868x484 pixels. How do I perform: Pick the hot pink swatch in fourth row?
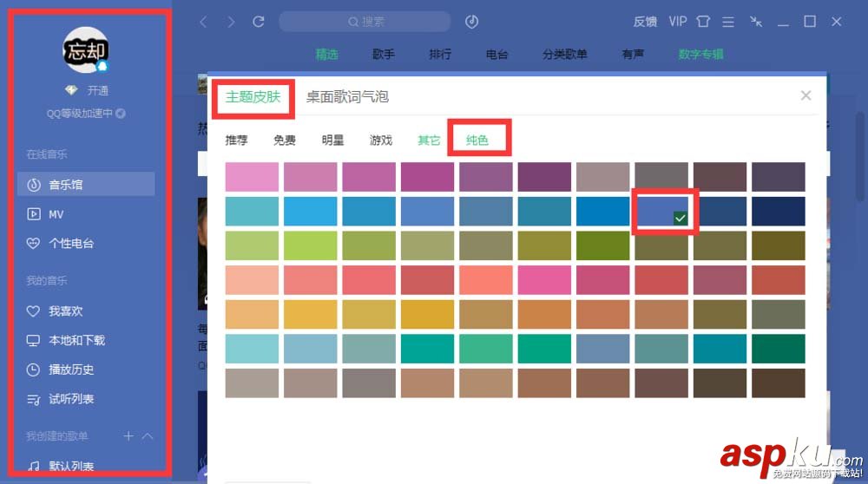544,280
